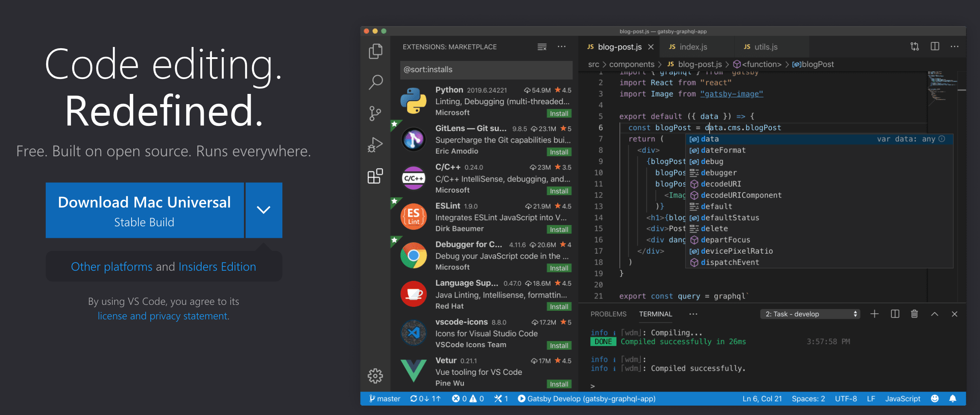
Task: Select dateFormat from the autocomplete list
Action: 723,150
